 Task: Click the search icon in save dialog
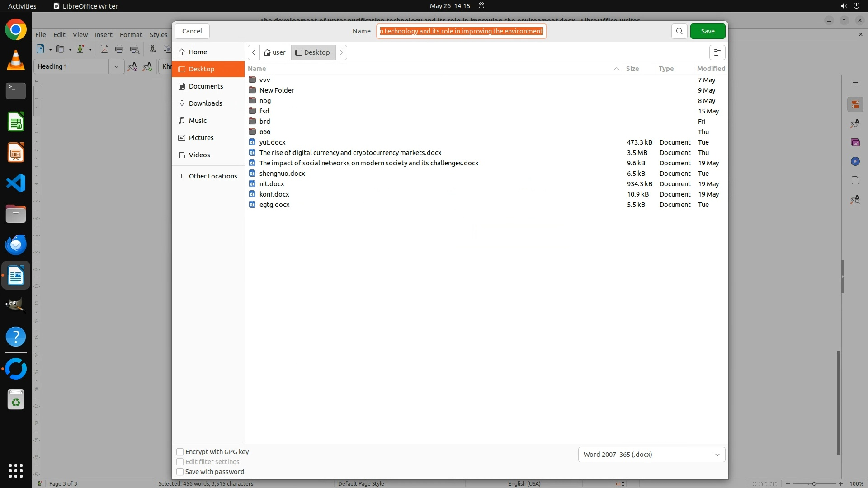679,31
